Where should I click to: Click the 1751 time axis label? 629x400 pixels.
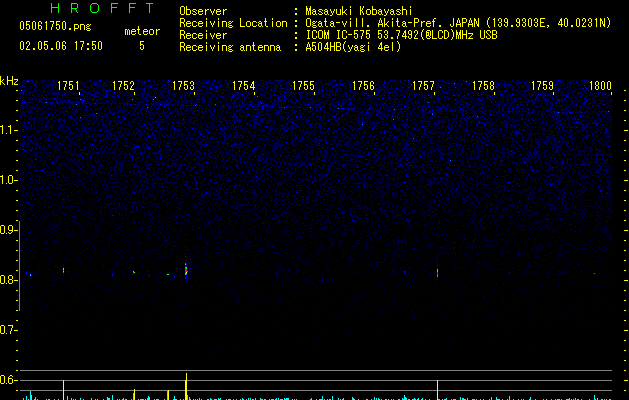click(x=68, y=86)
